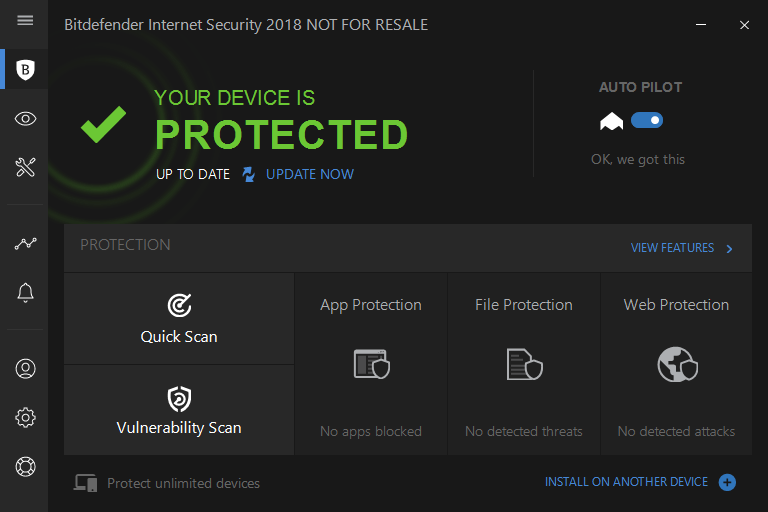Click the green protected checkmark status icon
Viewport: 768px width, 512px height.
tap(103, 125)
